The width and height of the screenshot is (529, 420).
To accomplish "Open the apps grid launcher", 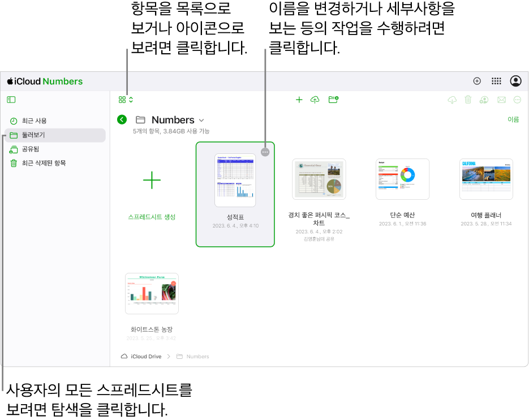I will coord(496,81).
